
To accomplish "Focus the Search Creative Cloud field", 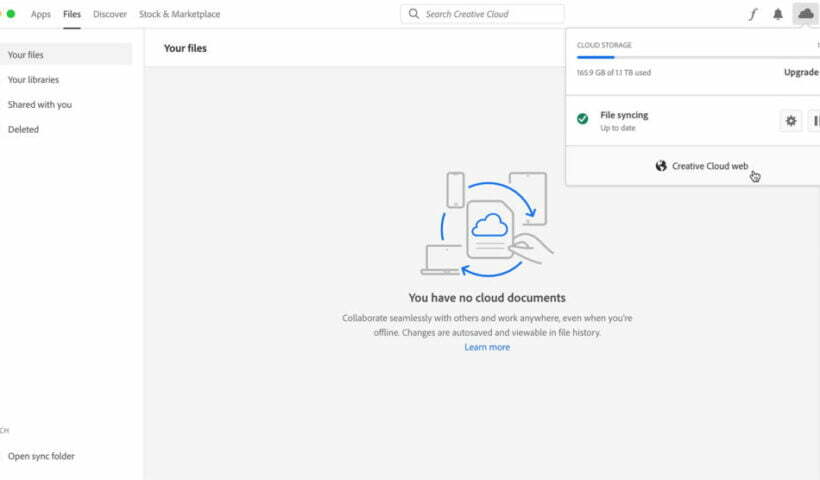I will pos(482,14).
